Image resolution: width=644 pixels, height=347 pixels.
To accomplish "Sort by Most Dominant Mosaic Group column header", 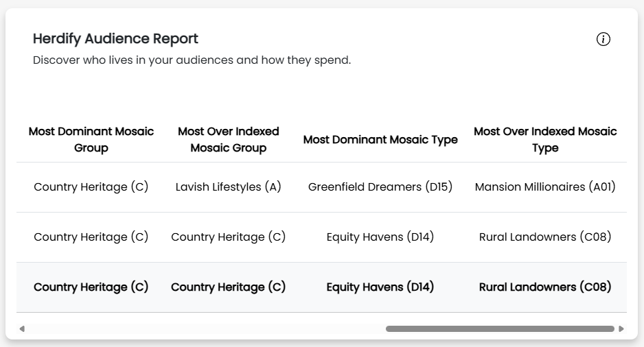I will click(91, 139).
